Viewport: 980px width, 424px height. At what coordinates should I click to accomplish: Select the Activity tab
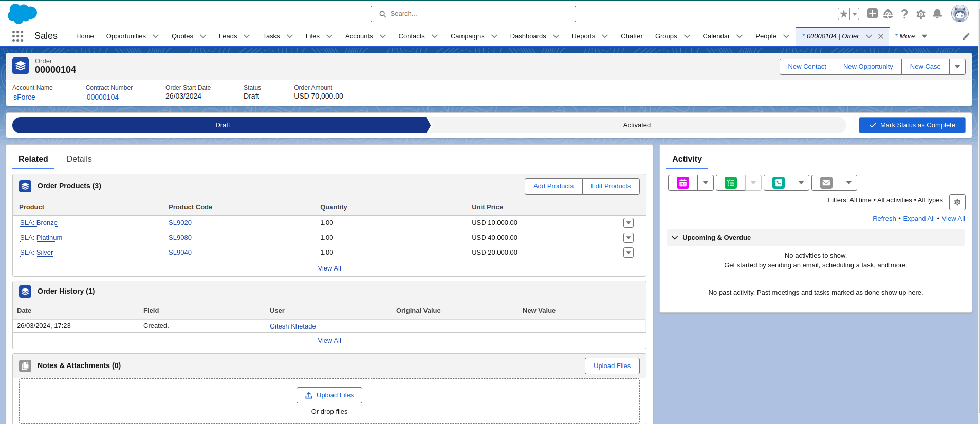(x=687, y=159)
